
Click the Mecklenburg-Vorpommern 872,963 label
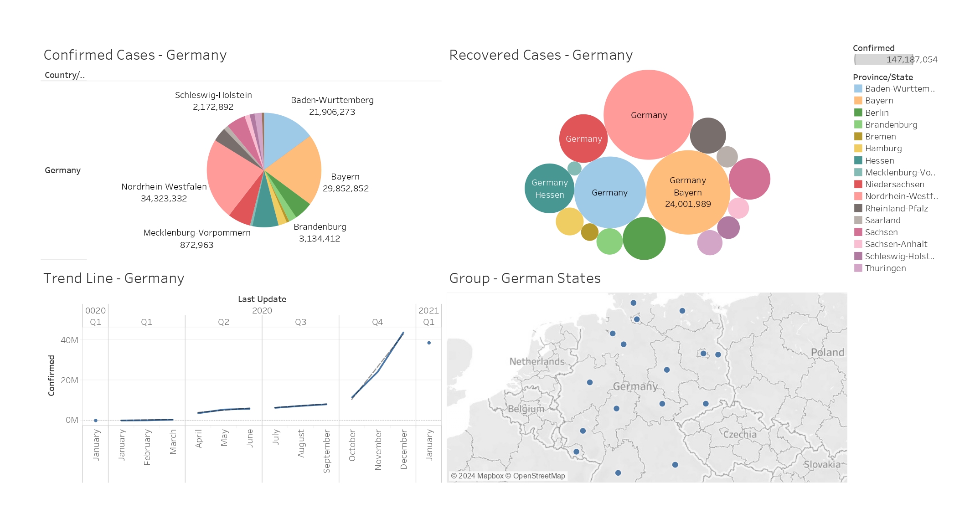(197, 239)
